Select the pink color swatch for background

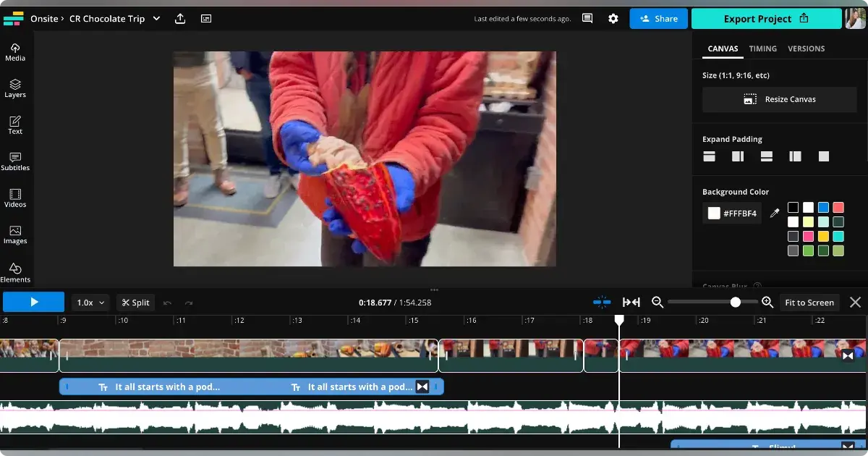tap(808, 236)
